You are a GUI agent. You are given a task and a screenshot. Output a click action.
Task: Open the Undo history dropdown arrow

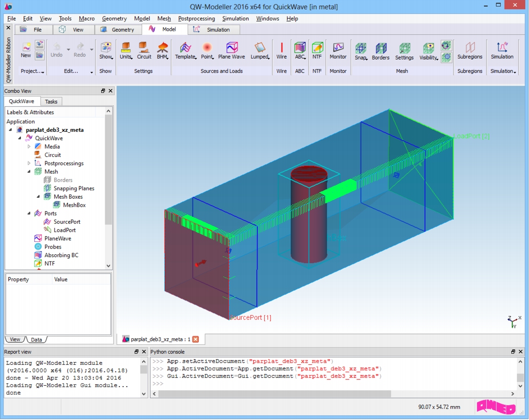coord(69,49)
